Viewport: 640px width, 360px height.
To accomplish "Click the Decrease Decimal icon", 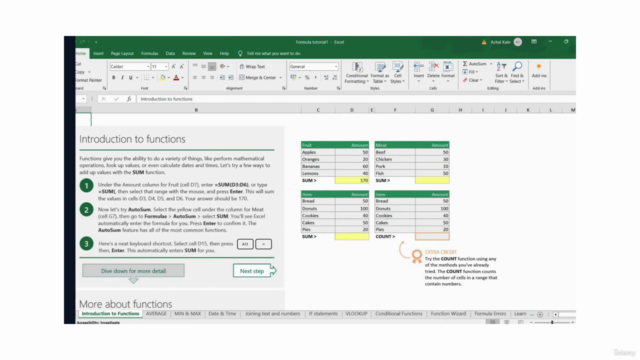I will (x=334, y=78).
